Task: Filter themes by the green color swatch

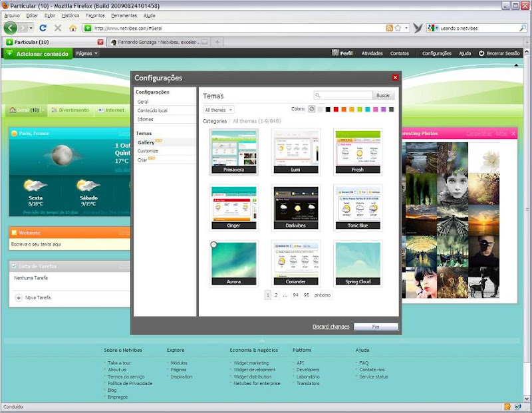Action: point(359,109)
